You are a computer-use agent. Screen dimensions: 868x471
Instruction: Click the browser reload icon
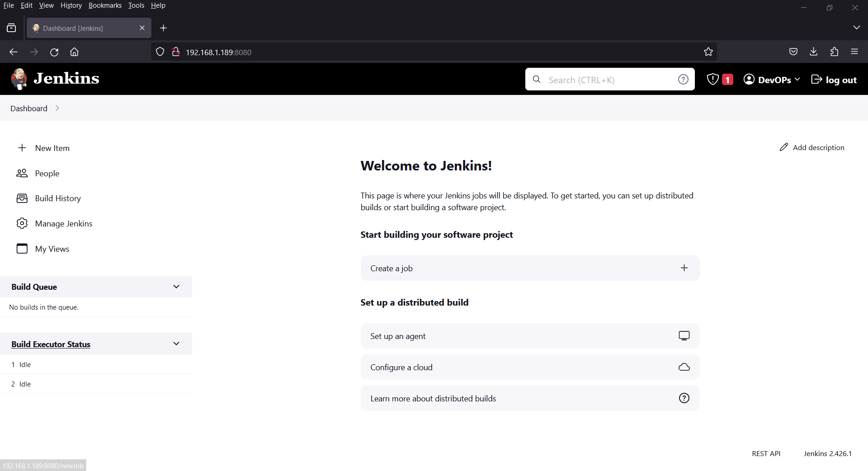(x=54, y=52)
